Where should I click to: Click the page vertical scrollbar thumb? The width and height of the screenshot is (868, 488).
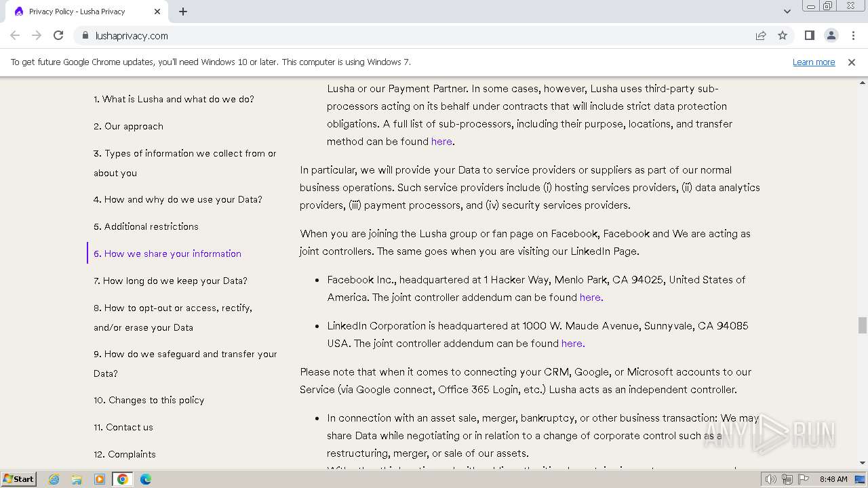point(862,325)
